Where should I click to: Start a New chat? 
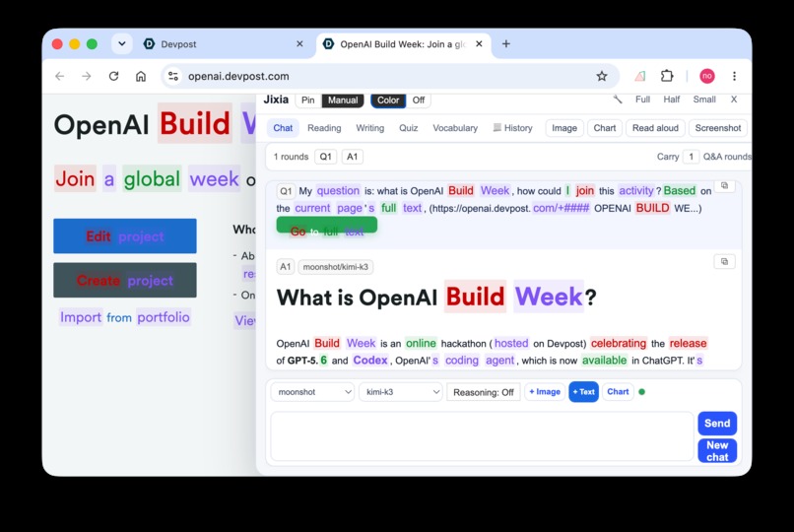tap(717, 450)
